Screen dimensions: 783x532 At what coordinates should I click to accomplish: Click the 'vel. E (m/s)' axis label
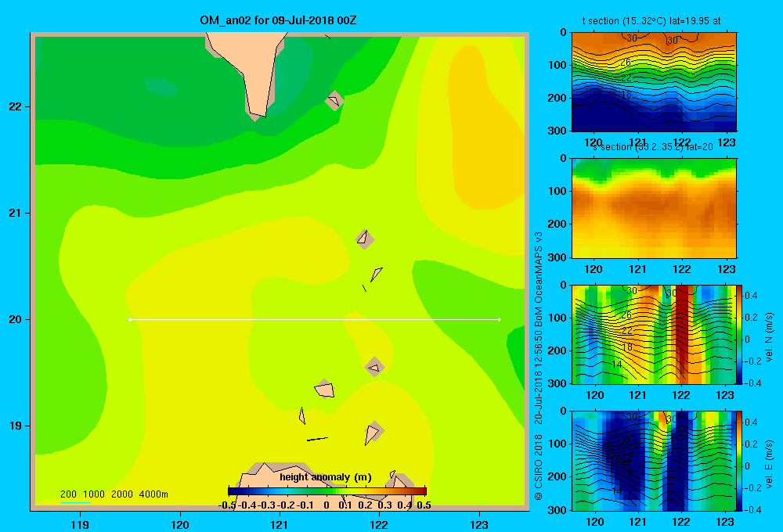pos(770,464)
